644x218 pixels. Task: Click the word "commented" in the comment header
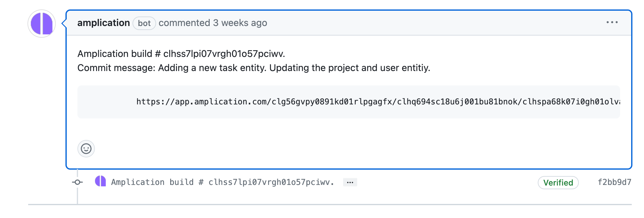point(184,23)
